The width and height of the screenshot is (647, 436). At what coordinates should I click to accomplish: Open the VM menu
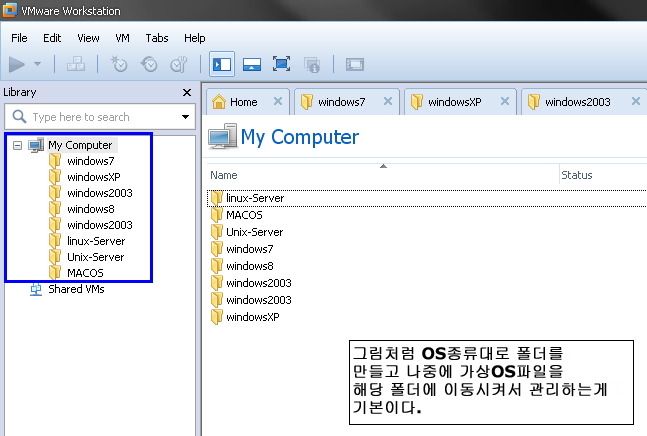123,38
